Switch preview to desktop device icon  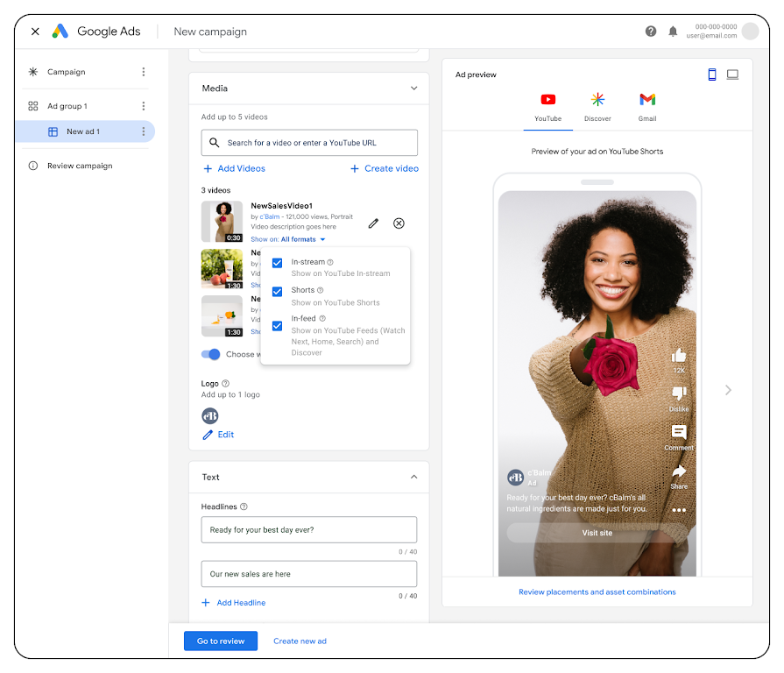click(732, 74)
